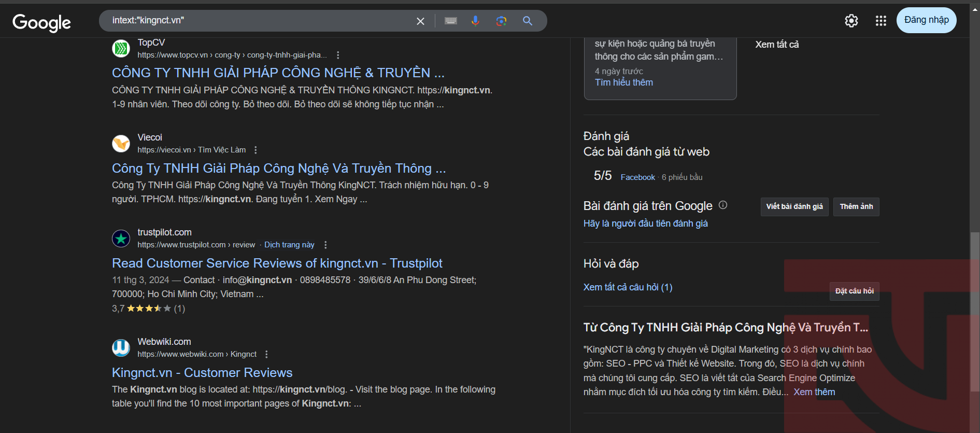Click the trustpilot.com source name
This screenshot has width=980, height=433.
(x=164, y=232)
